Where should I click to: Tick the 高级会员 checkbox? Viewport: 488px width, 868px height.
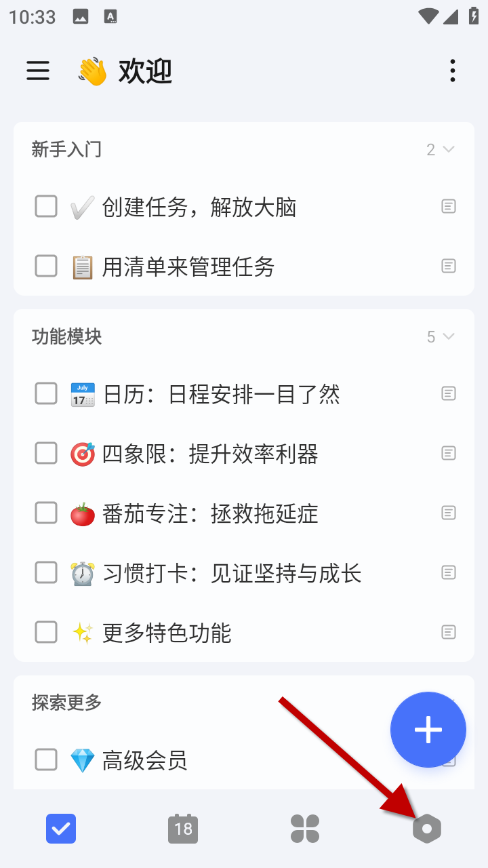pyautogui.click(x=46, y=759)
